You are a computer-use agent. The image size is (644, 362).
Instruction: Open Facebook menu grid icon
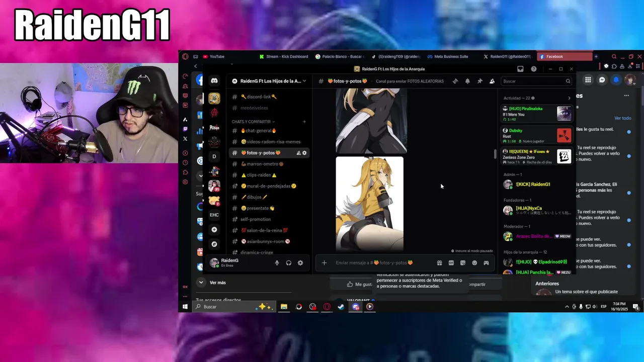click(588, 80)
